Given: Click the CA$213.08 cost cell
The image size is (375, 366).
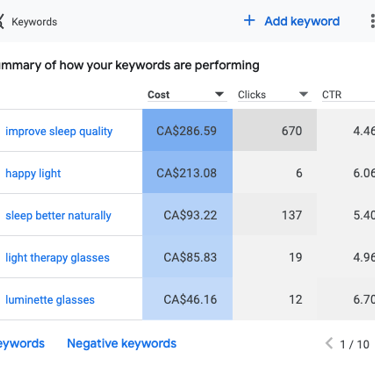Looking at the screenshot, I should point(187,173).
